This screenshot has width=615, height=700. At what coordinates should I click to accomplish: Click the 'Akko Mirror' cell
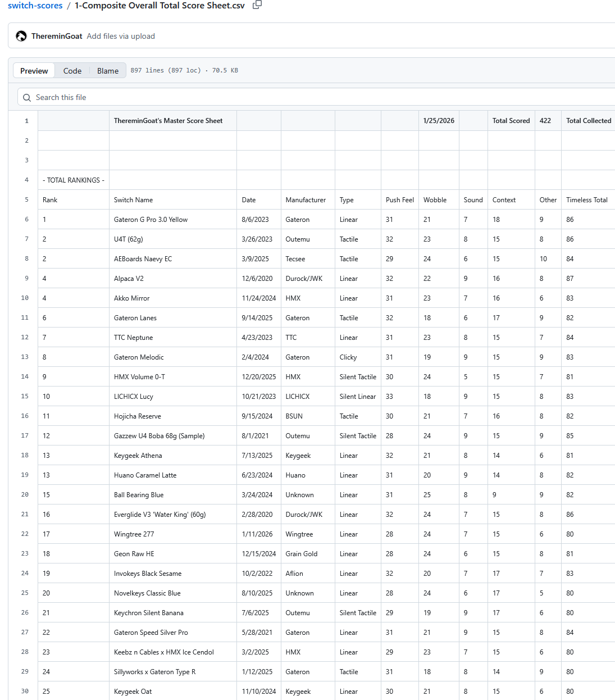173,298
